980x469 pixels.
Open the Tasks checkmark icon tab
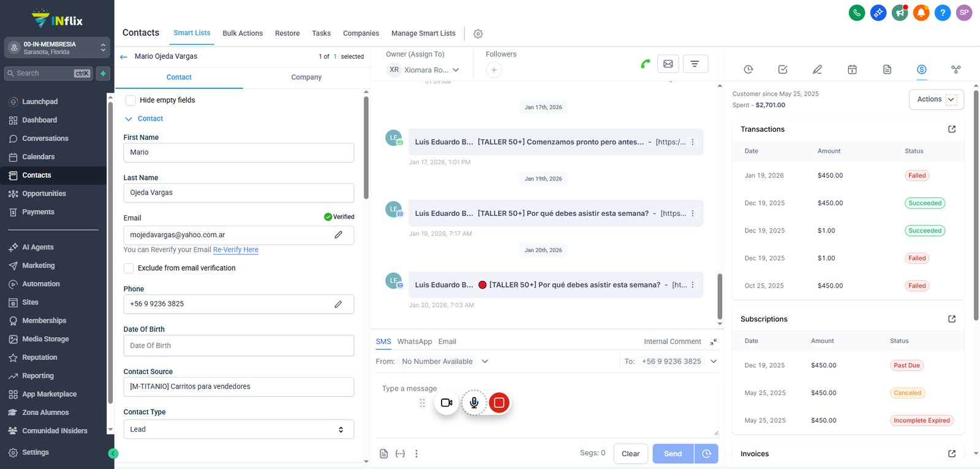[x=783, y=69]
